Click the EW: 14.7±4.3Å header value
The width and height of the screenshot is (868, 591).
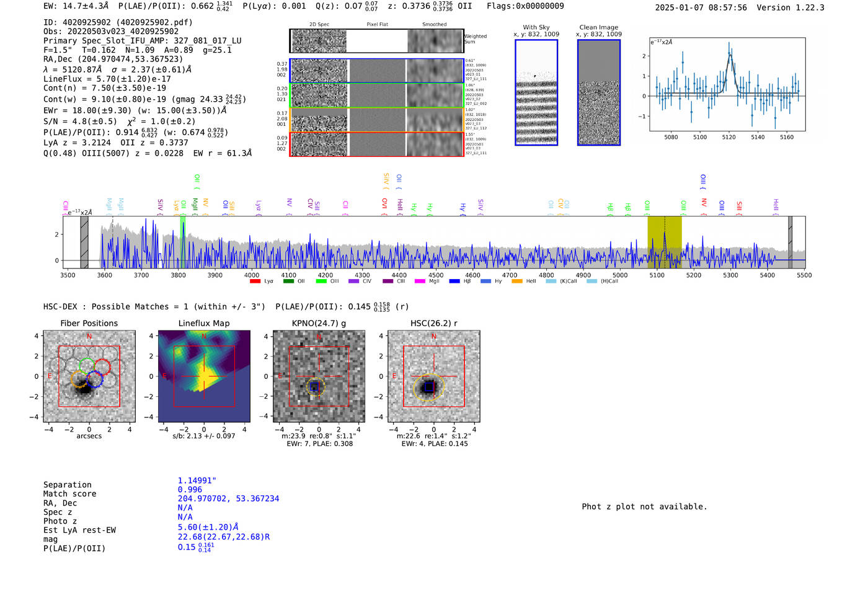point(76,6)
